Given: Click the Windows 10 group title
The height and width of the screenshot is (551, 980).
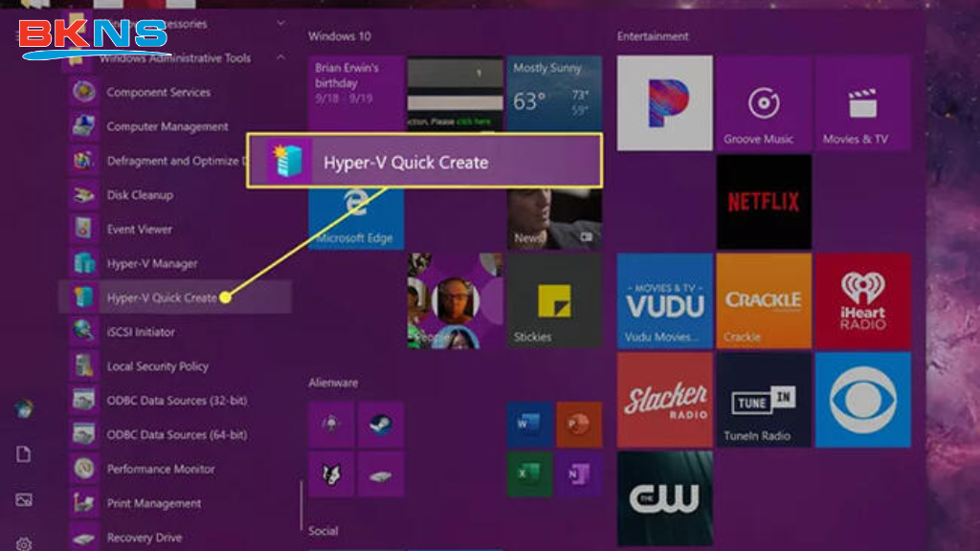Looking at the screenshot, I should click(337, 35).
